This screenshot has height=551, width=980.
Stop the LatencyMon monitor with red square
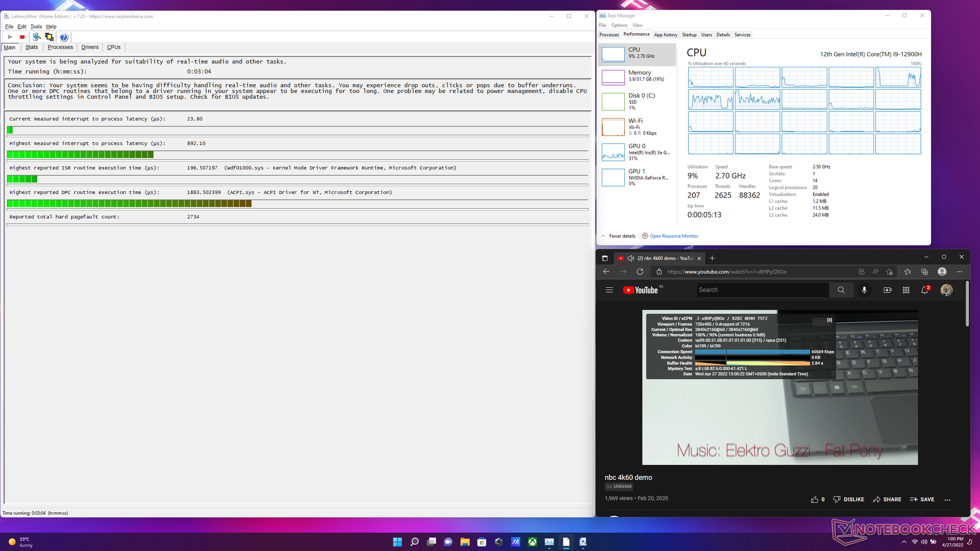pyautogui.click(x=22, y=37)
